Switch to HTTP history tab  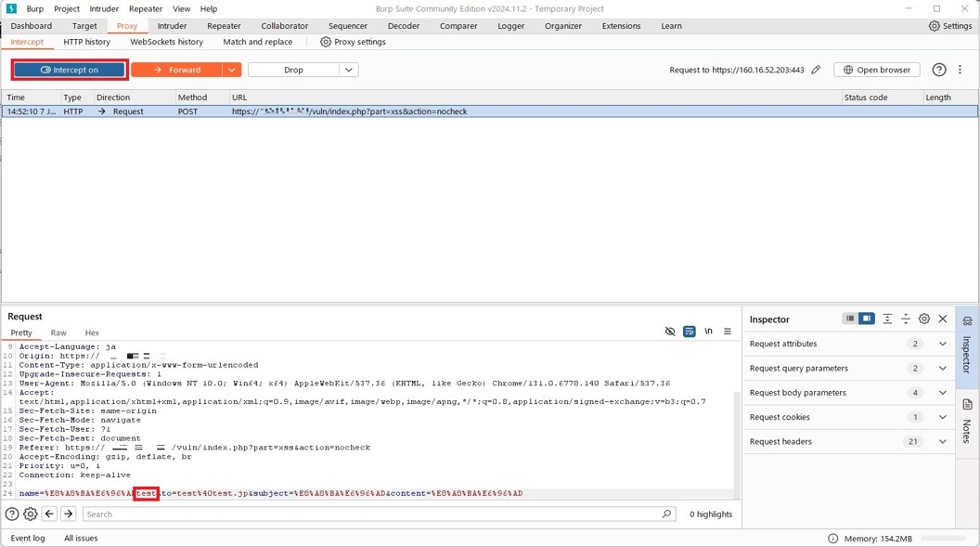[86, 42]
